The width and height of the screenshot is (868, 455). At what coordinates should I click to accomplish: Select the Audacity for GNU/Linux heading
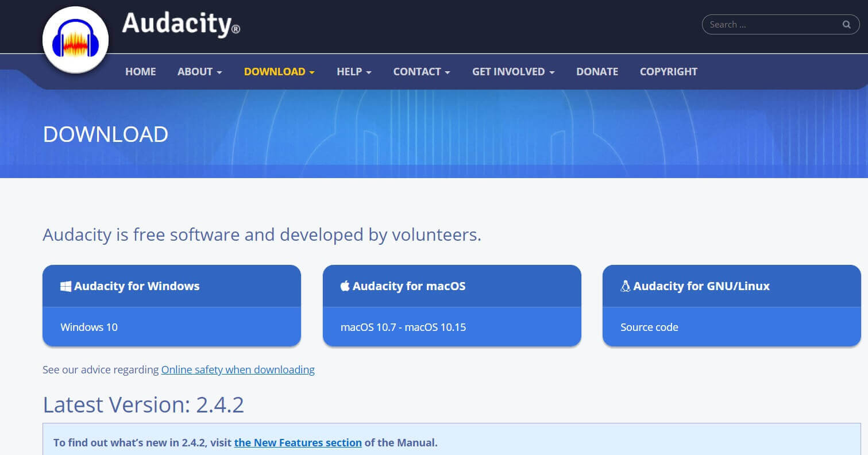(701, 286)
